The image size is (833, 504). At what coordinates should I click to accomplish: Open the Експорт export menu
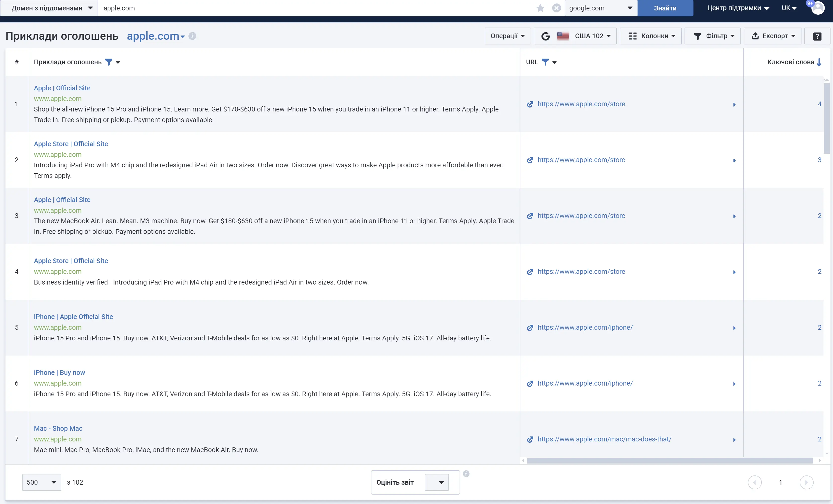coord(773,36)
